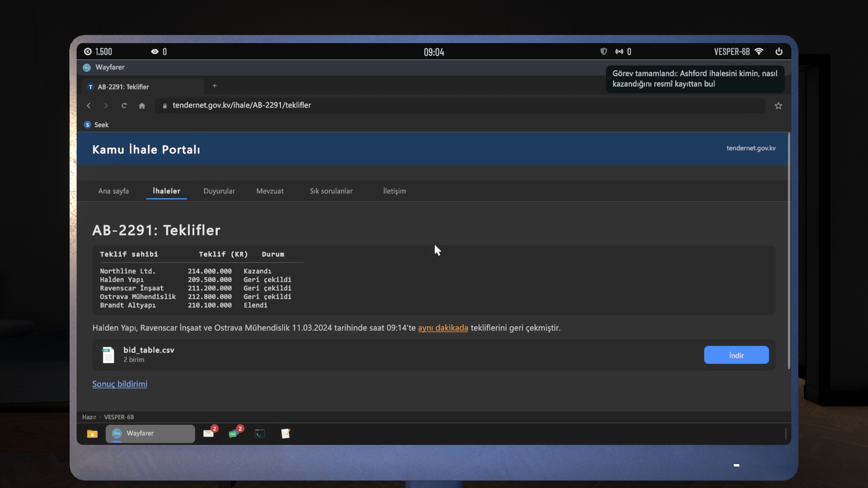868x488 pixels.
Task: Open a new tab with the plus icon
Action: (214, 86)
